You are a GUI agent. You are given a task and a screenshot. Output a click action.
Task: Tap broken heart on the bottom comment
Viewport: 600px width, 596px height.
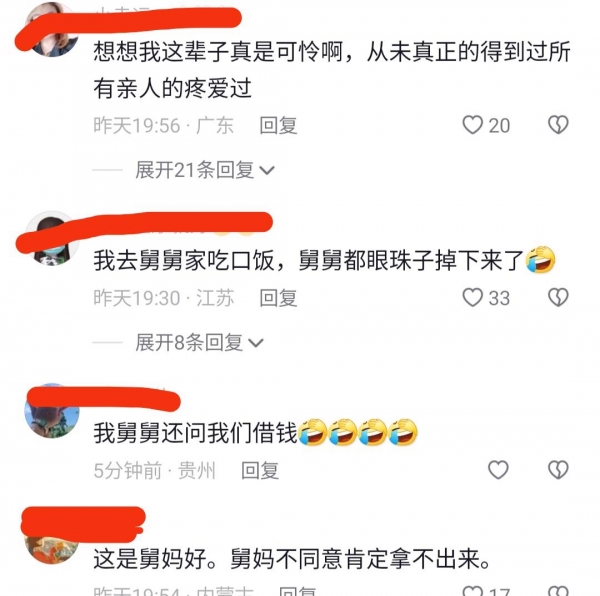[x=558, y=591]
